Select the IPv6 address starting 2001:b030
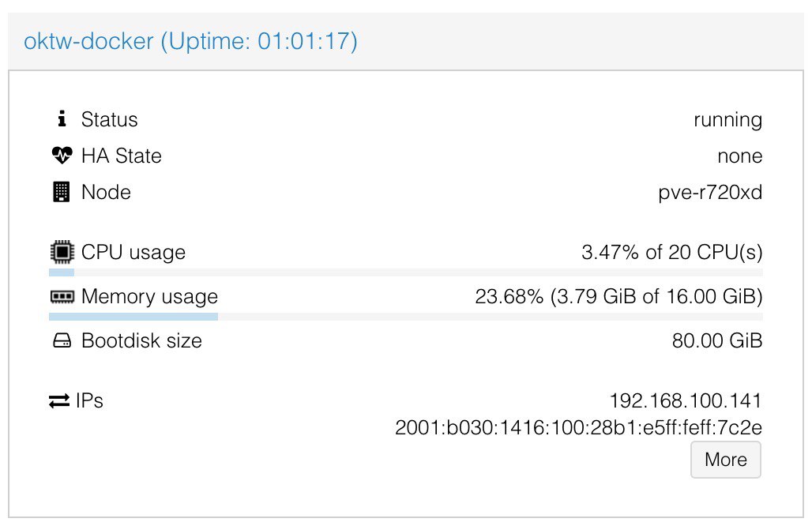The width and height of the screenshot is (812, 526). click(x=578, y=427)
